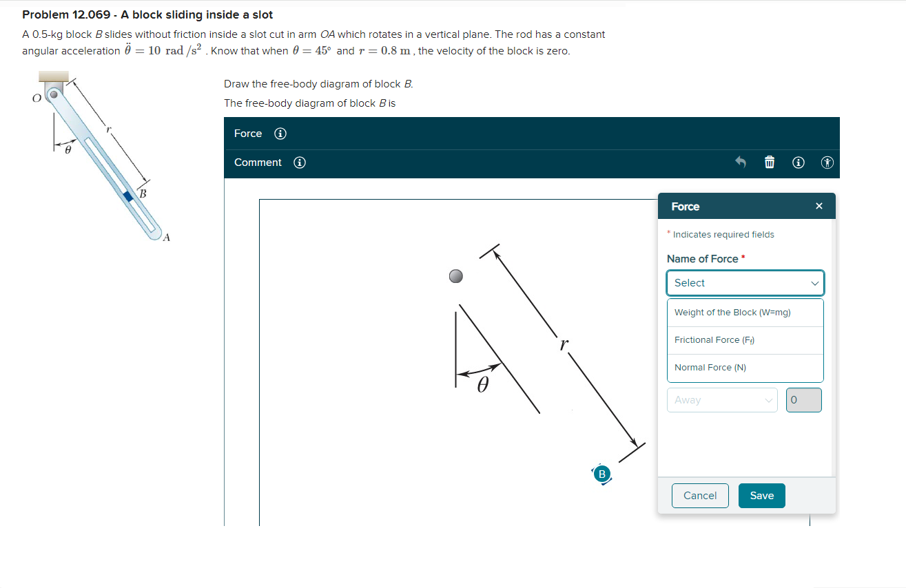This screenshot has height=588, width=906.
Task: Click the magnitude field showing 0
Action: (803, 400)
